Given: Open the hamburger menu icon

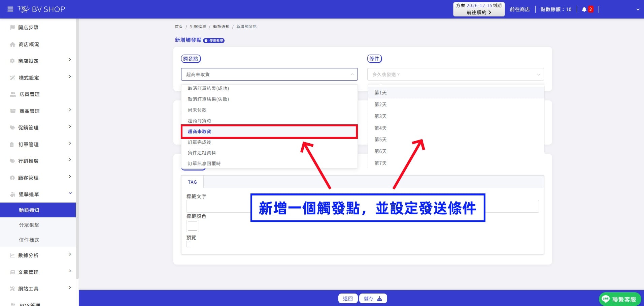Looking at the screenshot, I should (10, 9).
